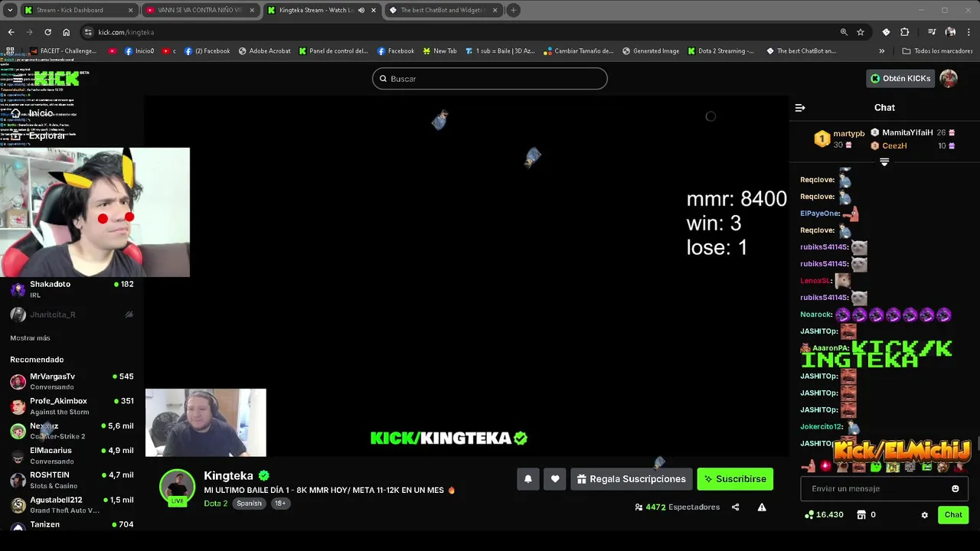Open the Chrome apps grid bookmark icon
980x551 pixels.
[x=10, y=51]
